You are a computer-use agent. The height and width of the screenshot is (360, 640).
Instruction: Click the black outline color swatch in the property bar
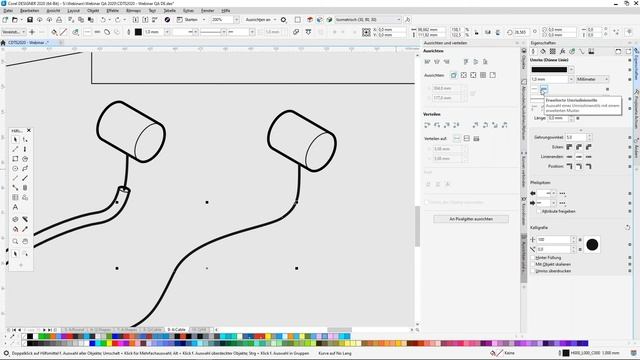tap(138, 32)
